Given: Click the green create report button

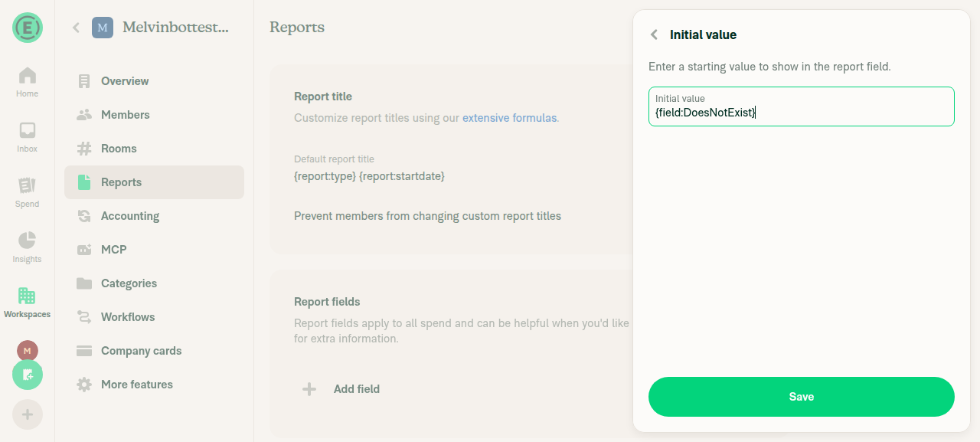Looking at the screenshot, I should [28, 375].
